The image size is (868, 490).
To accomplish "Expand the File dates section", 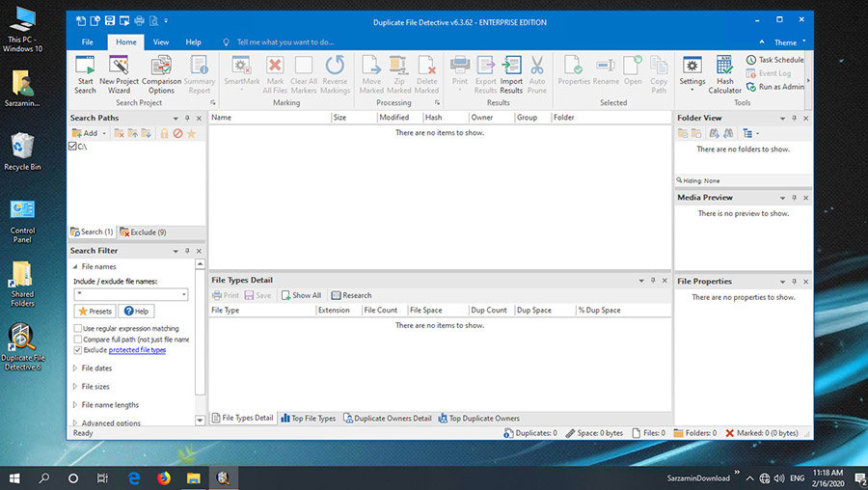I will pos(75,368).
